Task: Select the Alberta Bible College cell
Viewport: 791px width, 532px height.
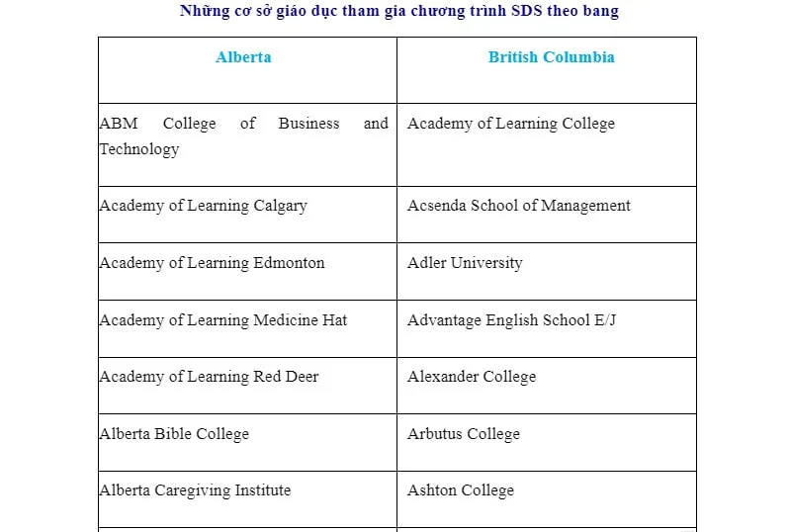Action: pyautogui.click(x=174, y=434)
